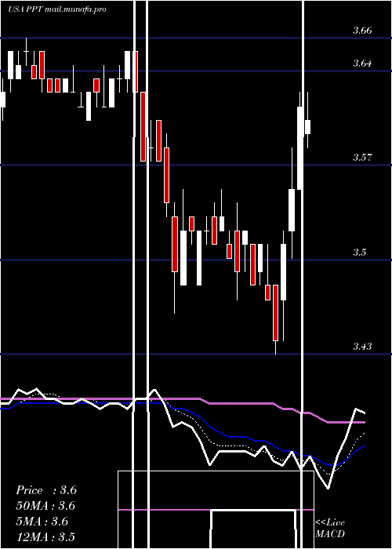Click the 3.64 price axis label
The width and height of the screenshot is (392, 549).
[x=362, y=64]
